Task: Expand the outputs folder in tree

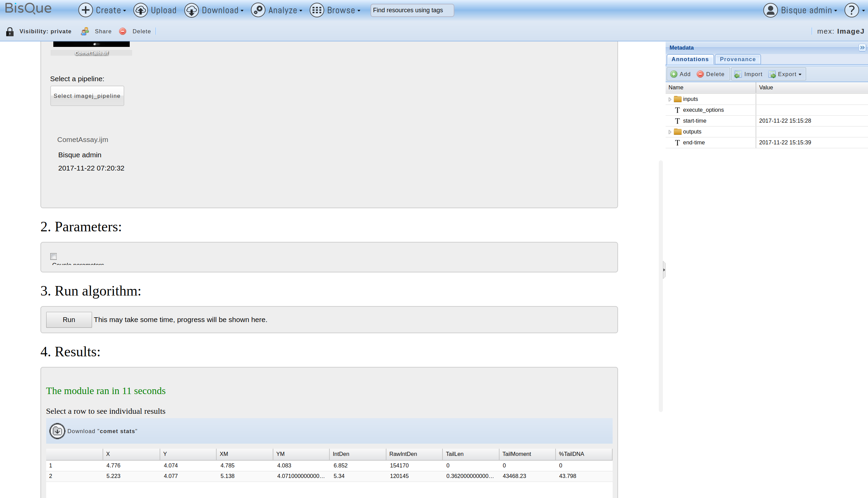Action: point(670,132)
